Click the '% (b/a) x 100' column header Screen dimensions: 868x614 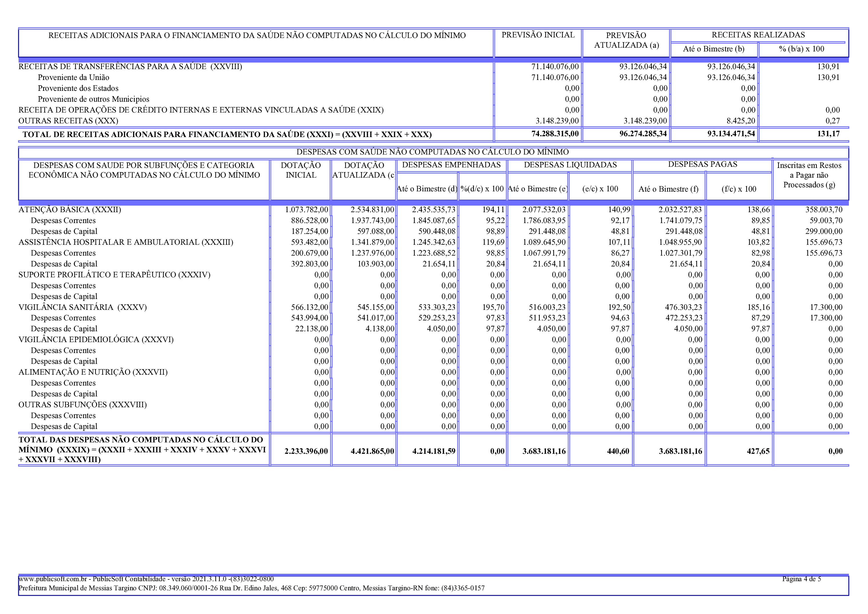[801, 49]
